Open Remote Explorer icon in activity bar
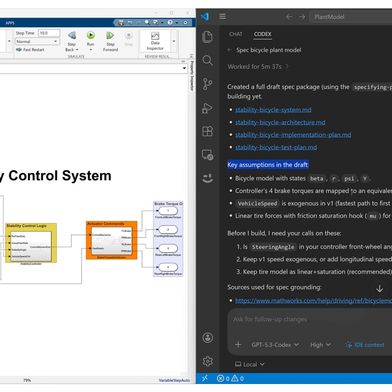Screen dimensions: 392x392 pos(207,155)
